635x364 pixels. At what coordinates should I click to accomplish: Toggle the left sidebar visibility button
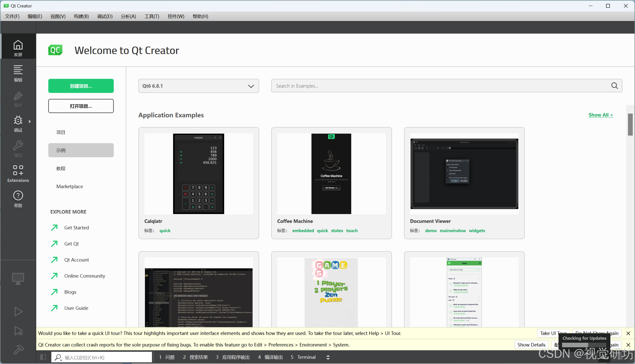pos(43,357)
